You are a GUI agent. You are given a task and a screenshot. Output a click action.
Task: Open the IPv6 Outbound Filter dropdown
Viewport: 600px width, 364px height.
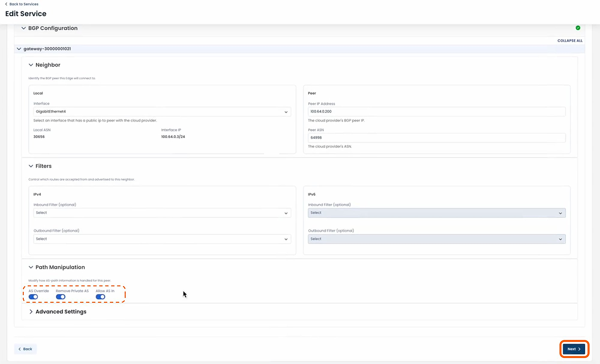tap(437, 239)
